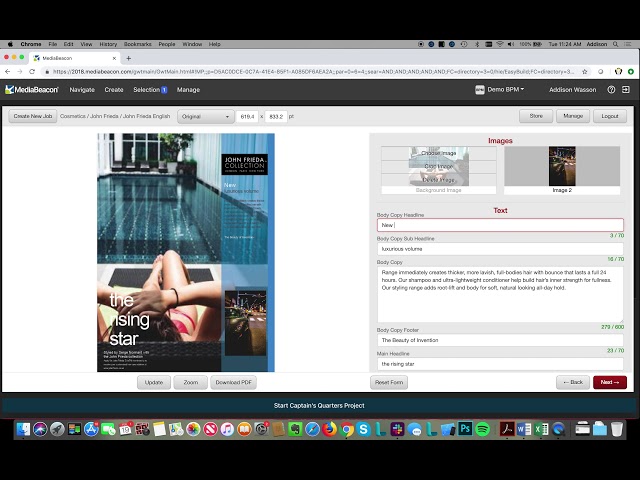Click the MediaBeacon logo

32,90
